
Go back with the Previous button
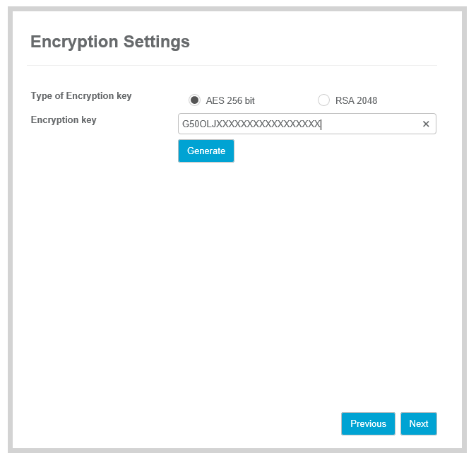click(368, 423)
